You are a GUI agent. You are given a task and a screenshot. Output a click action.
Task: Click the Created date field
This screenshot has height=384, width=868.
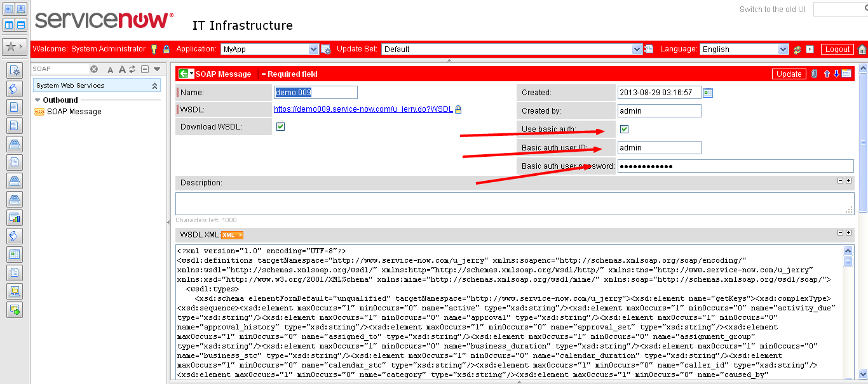coord(660,93)
